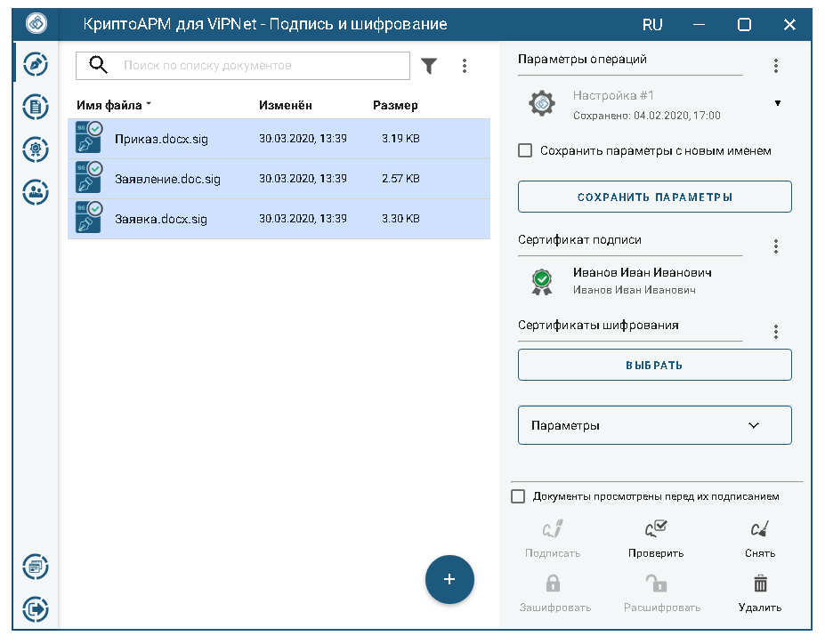Screen dimensions: 825x644
Task: Click the 2.57 KB size cell
Action: [x=400, y=178]
